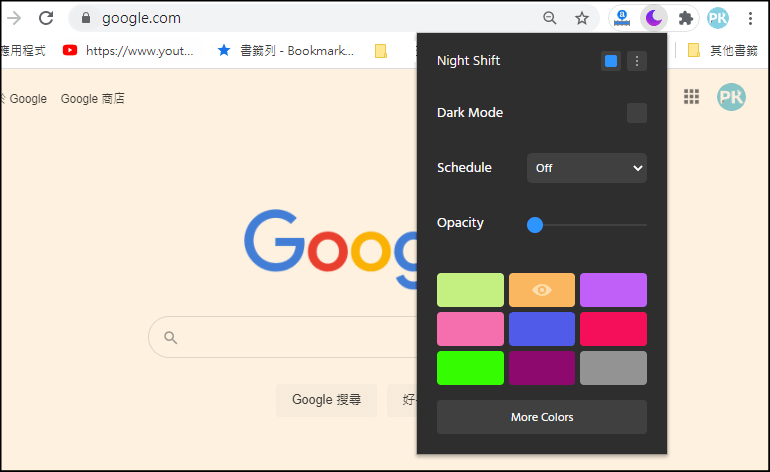Bookmark this page with the star icon
This screenshot has height=472, width=770.
(582, 18)
